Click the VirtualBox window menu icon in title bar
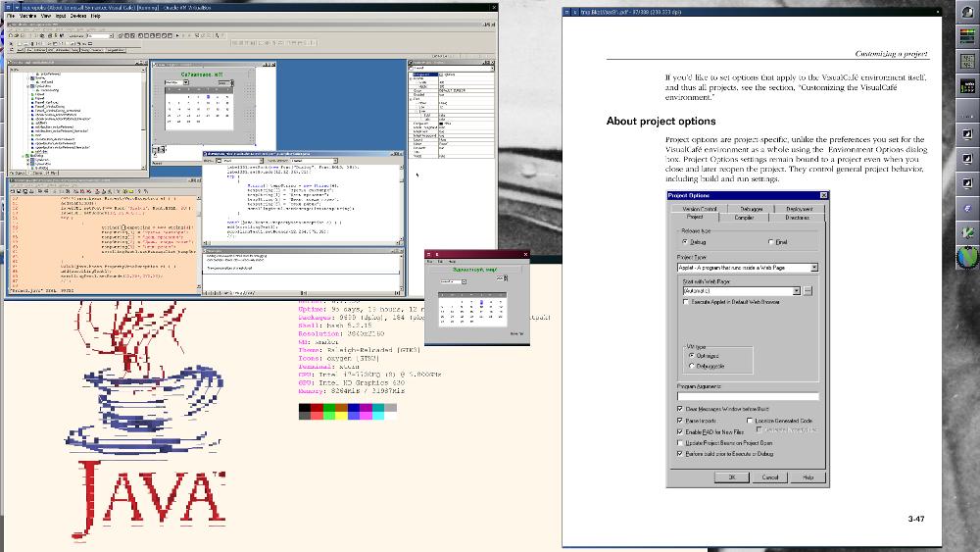Viewport: 980px width, 552px height. tap(9, 8)
